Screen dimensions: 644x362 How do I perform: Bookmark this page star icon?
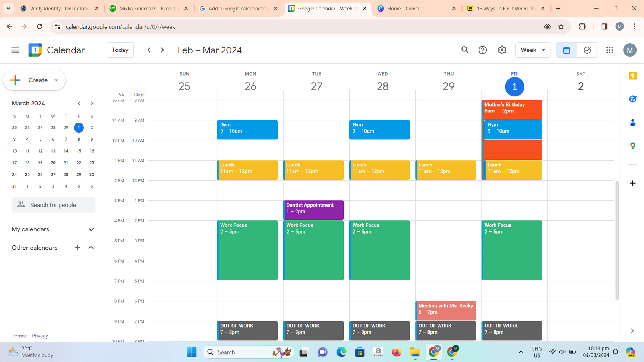[x=561, y=26]
